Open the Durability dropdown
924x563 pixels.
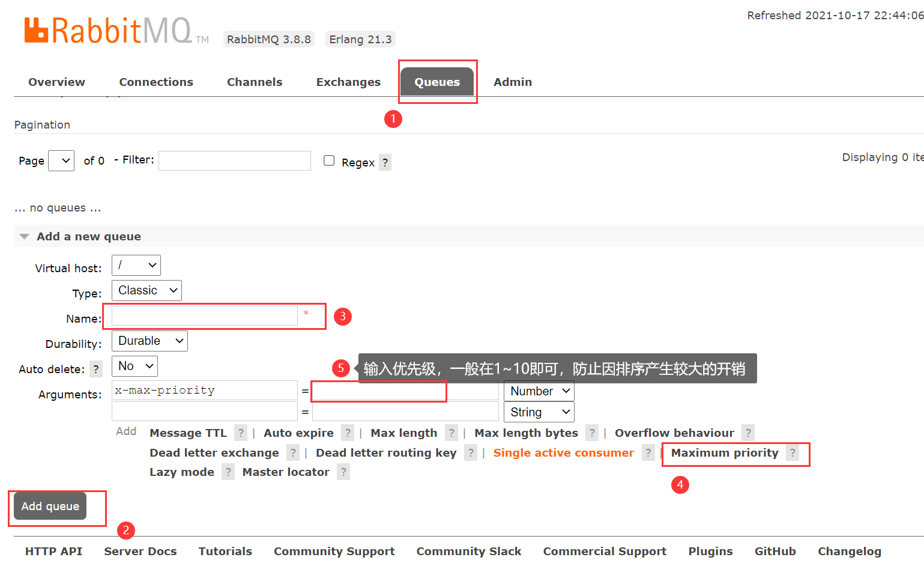tap(149, 341)
